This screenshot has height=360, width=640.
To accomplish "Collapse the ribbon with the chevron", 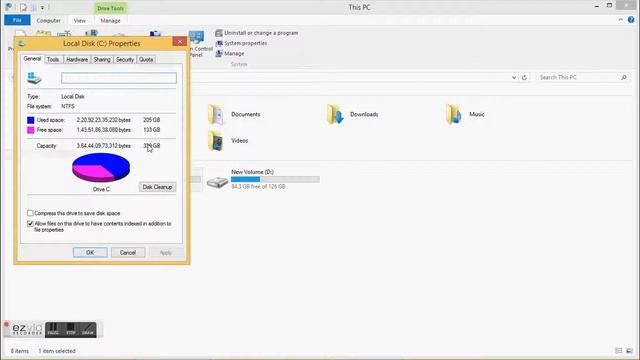I will (620, 20).
